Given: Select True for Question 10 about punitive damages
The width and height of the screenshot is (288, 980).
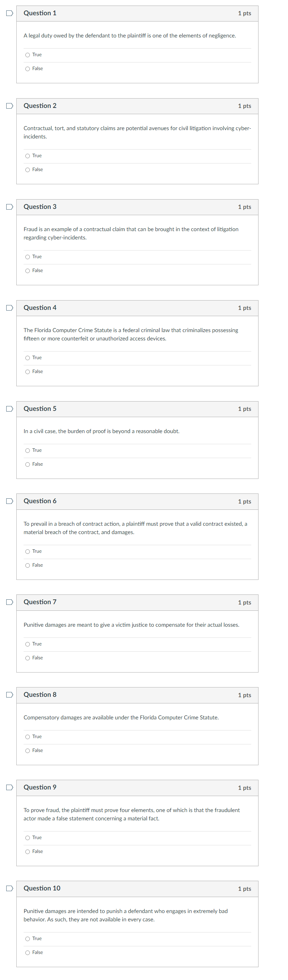Looking at the screenshot, I should 27,938.
